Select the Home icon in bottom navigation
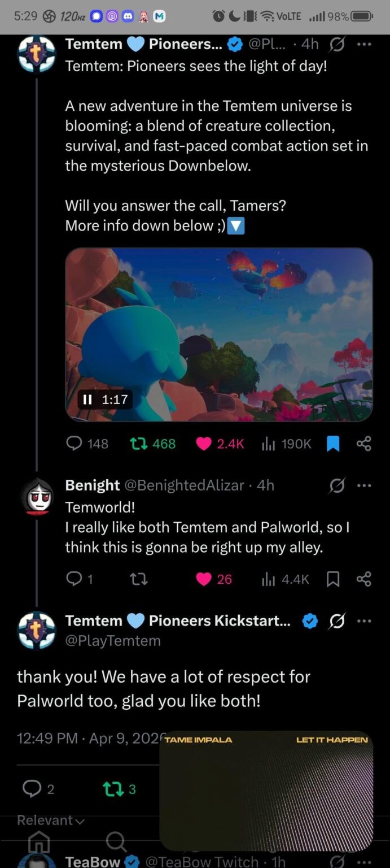Viewport: 390px width, 868px height. [38, 842]
